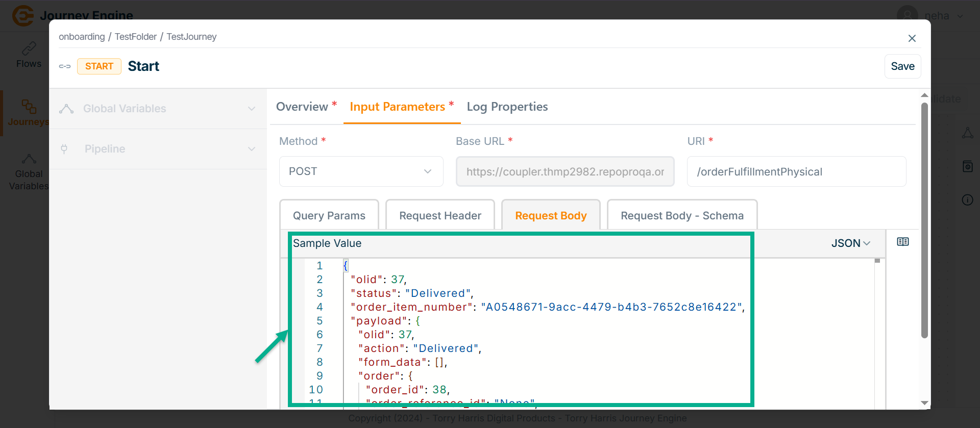Open the Method dropdown showing POST
This screenshot has height=428, width=980.
[x=361, y=171]
